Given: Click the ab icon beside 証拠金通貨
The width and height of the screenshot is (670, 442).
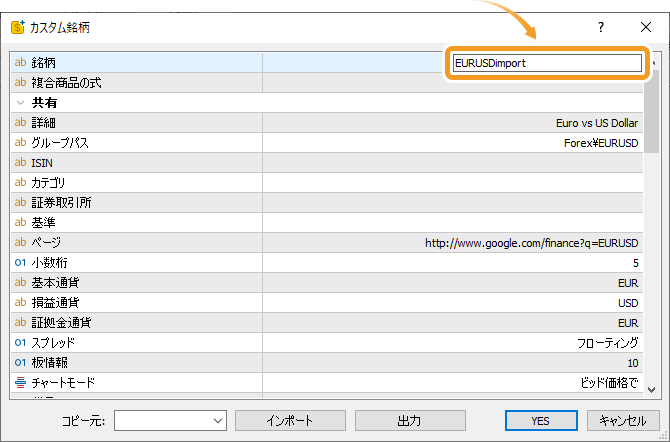Looking at the screenshot, I should point(21,322).
